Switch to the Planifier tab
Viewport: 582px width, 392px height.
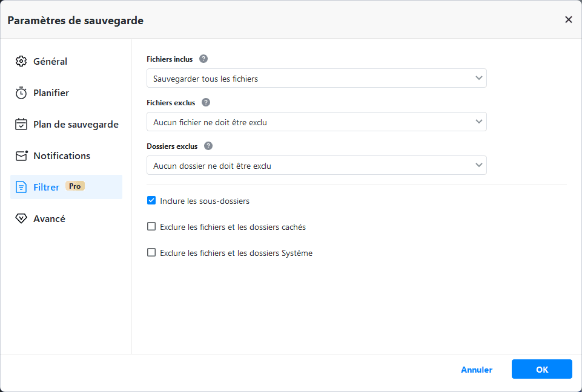coord(51,93)
